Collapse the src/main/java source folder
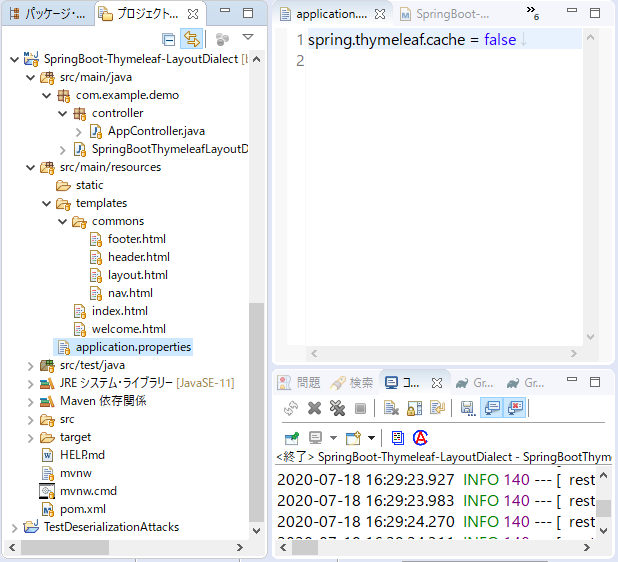Viewport: 618px width, 562px height. point(31,77)
